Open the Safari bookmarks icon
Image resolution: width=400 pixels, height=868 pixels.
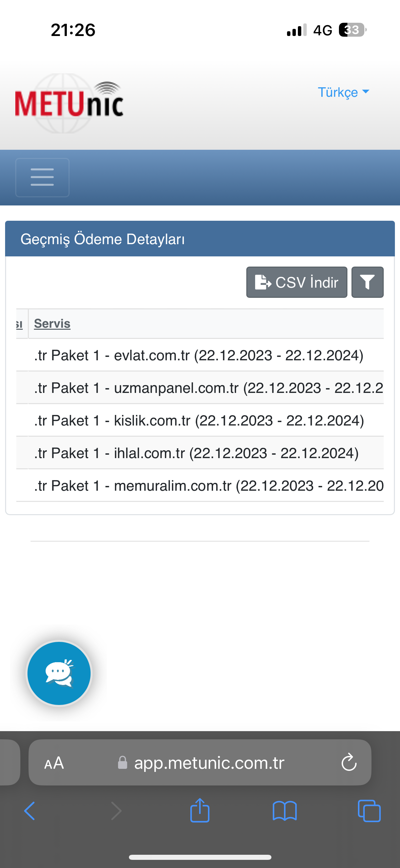tap(285, 811)
